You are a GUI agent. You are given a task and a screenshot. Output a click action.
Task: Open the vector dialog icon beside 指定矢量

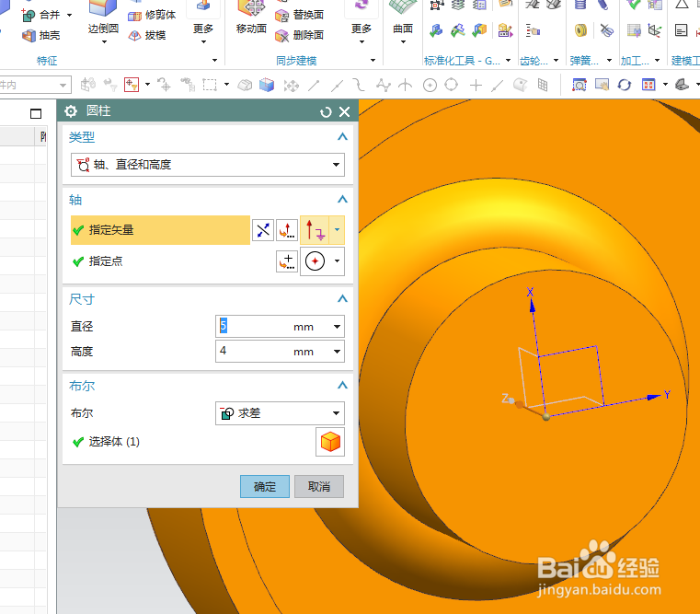(287, 230)
